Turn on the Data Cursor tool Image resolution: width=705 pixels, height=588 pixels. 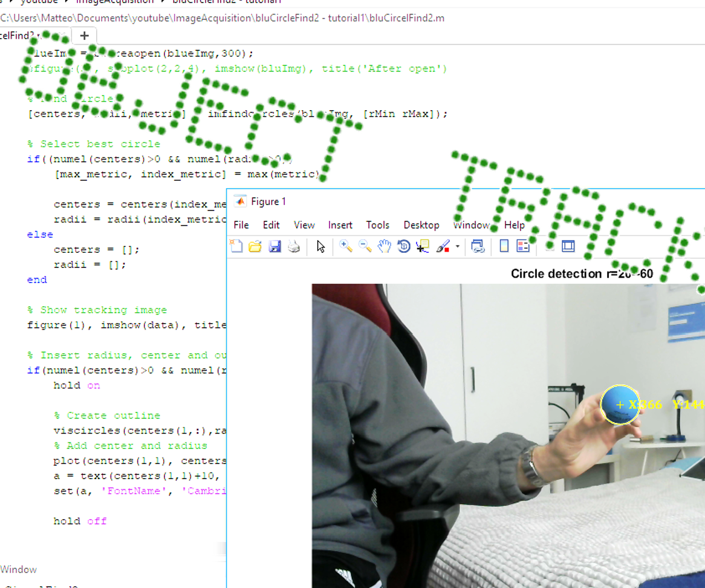coord(422,246)
